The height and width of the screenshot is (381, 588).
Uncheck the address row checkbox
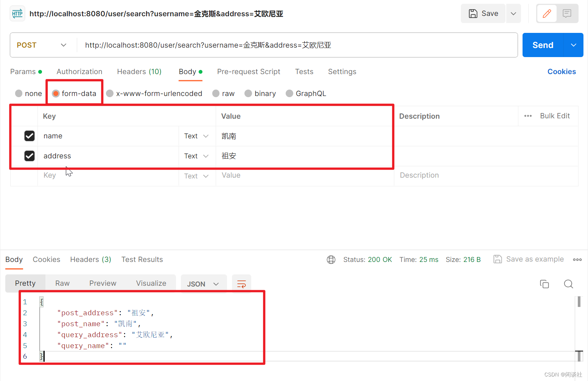click(x=30, y=156)
